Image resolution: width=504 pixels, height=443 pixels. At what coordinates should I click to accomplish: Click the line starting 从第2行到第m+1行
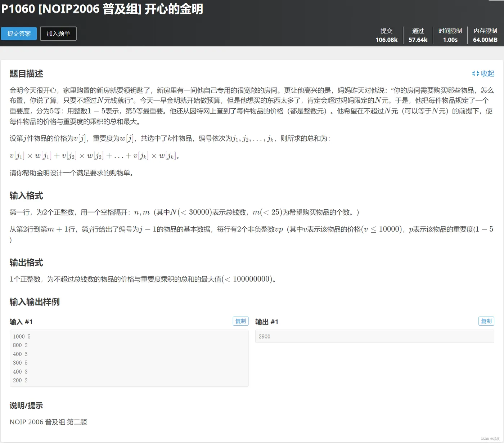251,234
